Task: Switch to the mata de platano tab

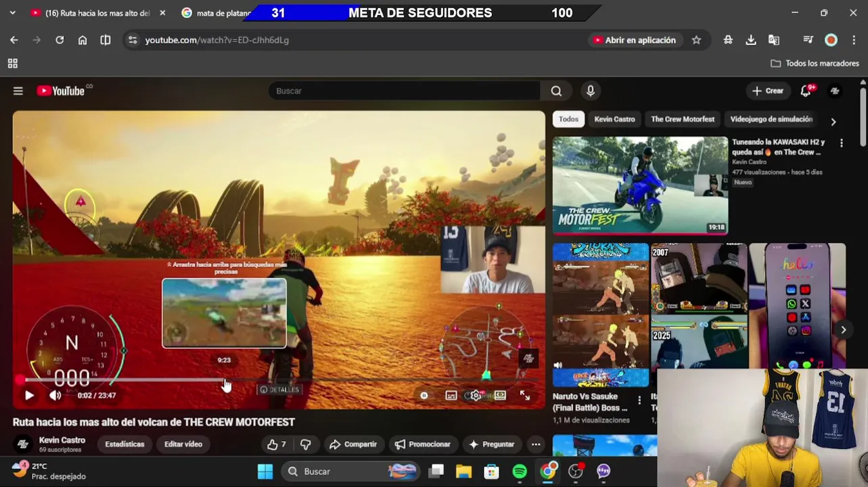Action: coord(216,13)
